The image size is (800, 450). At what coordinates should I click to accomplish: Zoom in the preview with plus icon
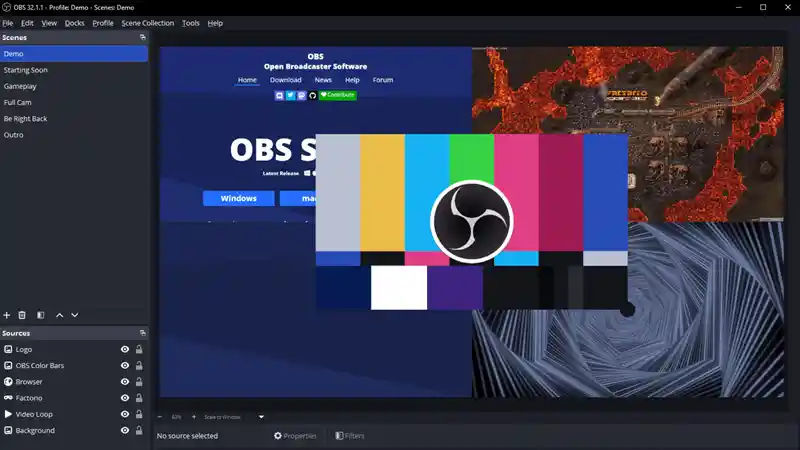[194, 417]
